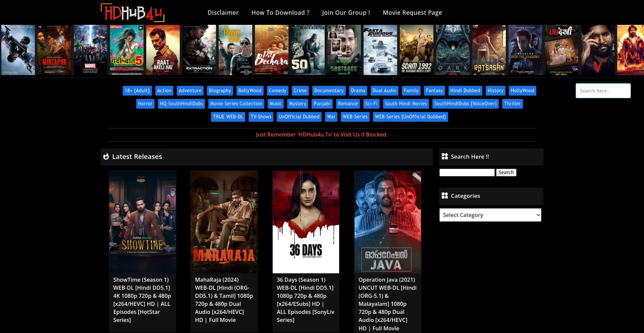Image resolution: width=644 pixels, height=333 pixels.
Task: Open the Dark series poster
Action: (x=453, y=50)
